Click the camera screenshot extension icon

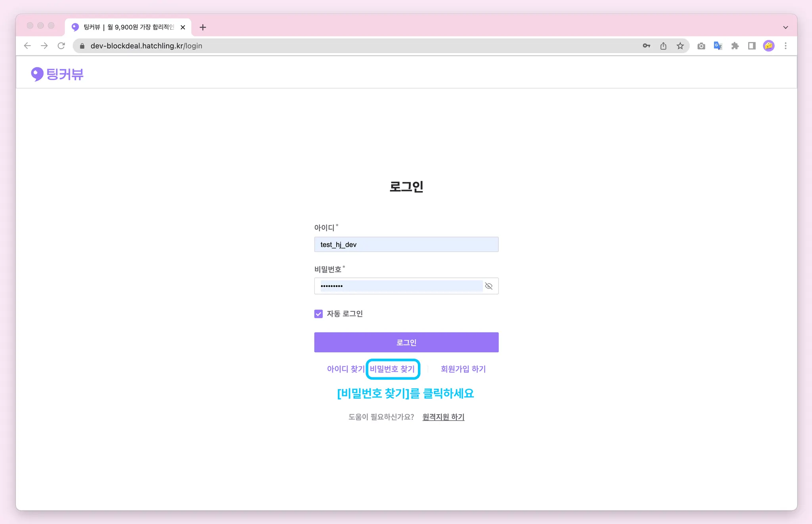click(701, 46)
